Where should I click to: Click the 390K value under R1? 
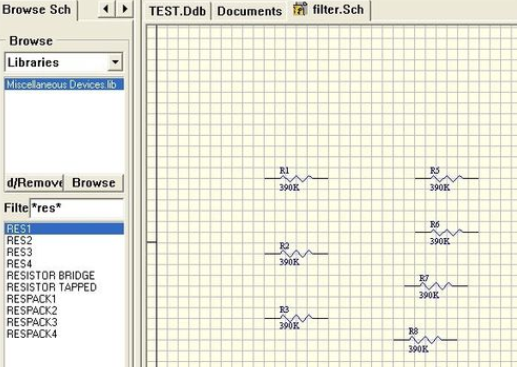(289, 188)
